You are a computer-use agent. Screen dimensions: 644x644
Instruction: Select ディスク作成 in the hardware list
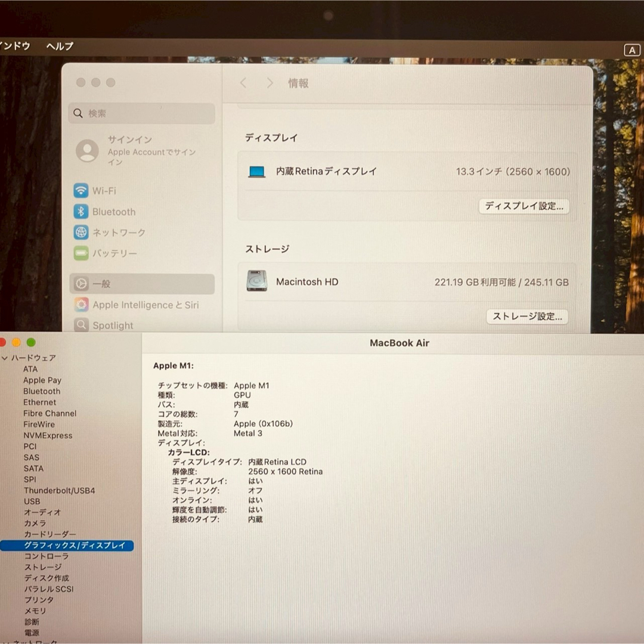[47, 578]
